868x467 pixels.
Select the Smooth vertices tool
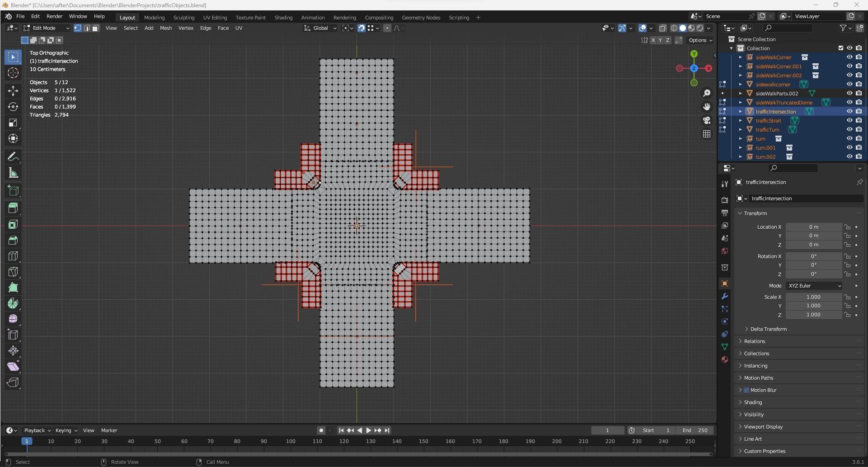tap(13, 319)
